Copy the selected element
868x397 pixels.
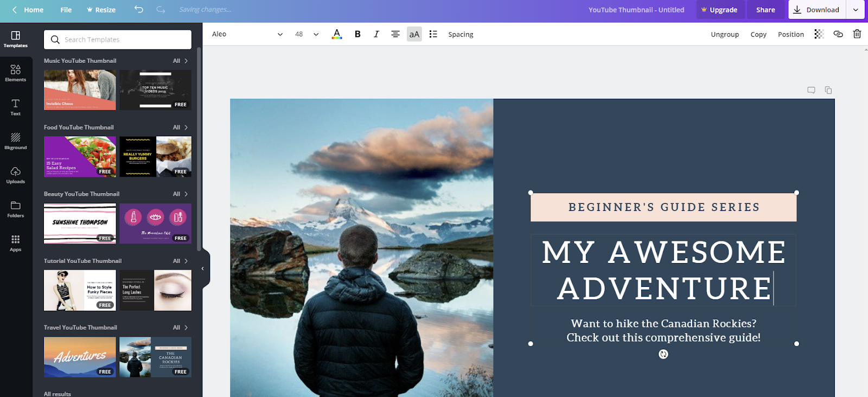[x=758, y=34]
